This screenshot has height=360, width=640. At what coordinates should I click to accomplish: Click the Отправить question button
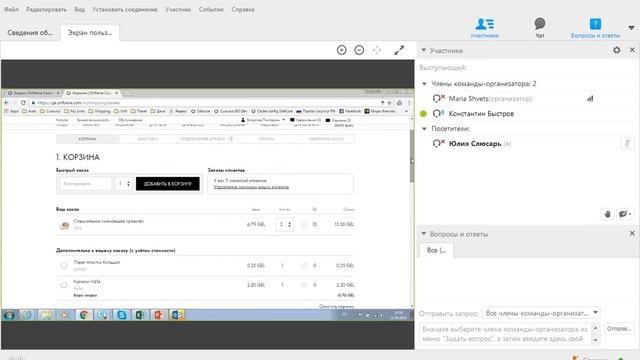pyautogui.click(x=619, y=329)
